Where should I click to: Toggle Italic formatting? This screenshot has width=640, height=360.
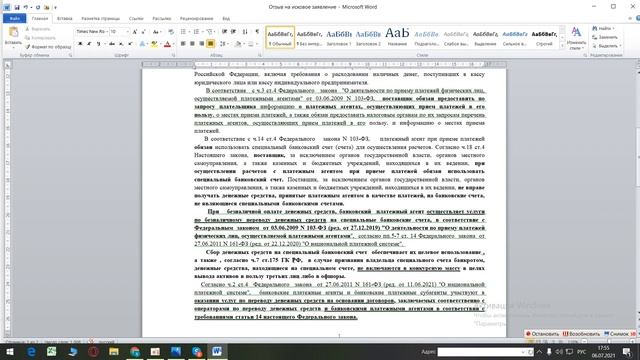coord(89,44)
